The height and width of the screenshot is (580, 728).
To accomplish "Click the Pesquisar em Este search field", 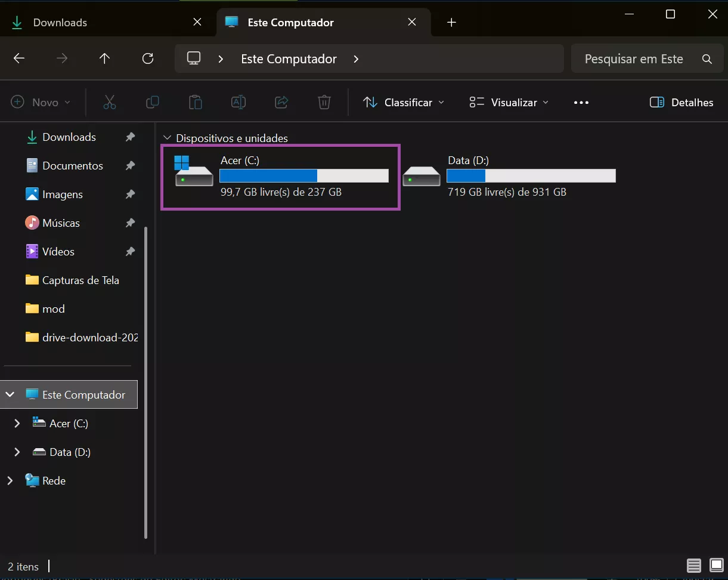I will [634, 59].
